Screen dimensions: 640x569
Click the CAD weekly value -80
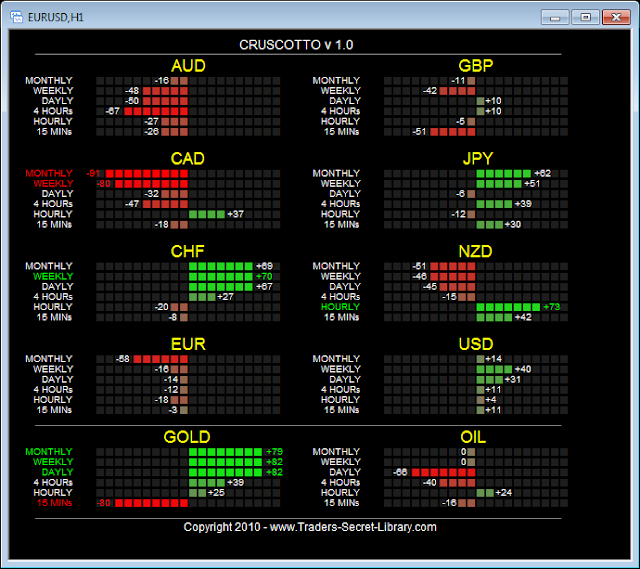click(103, 183)
